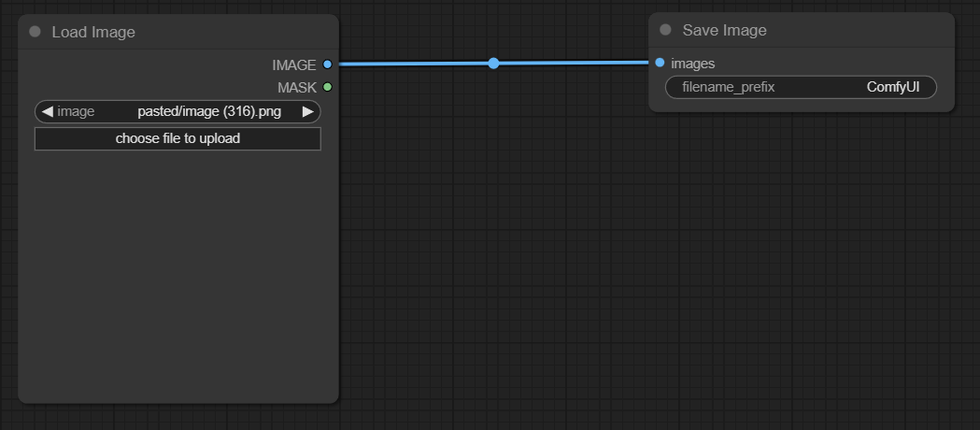980x430 pixels.
Task: Select the Save Image node title
Action: point(724,30)
